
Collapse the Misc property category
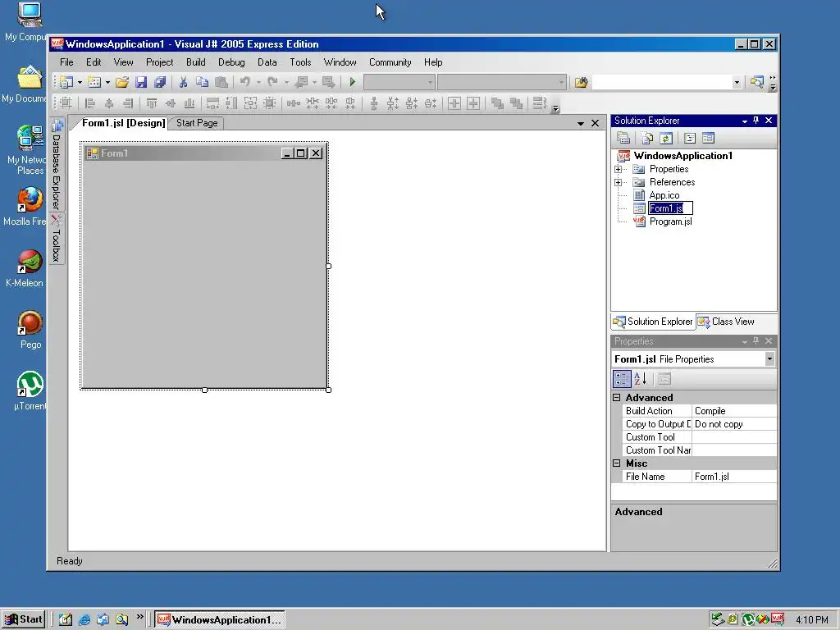(x=617, y=463)
